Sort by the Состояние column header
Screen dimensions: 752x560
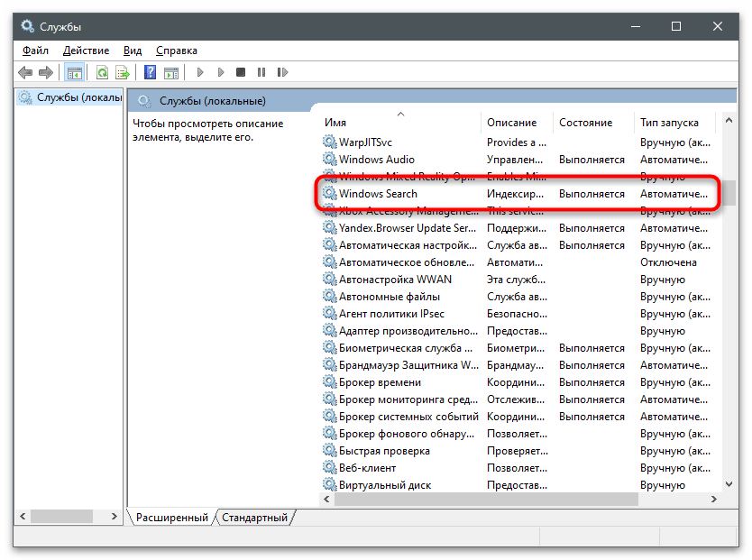pos(585,123)
